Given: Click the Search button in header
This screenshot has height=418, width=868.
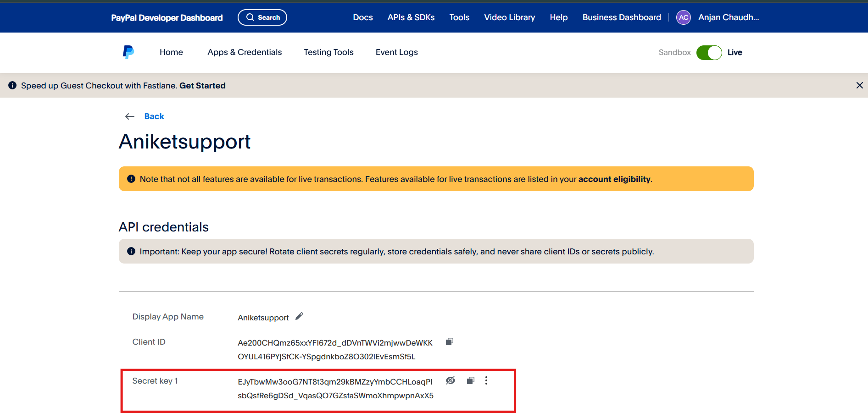Looking at the screenshot, I should point(262,17).
